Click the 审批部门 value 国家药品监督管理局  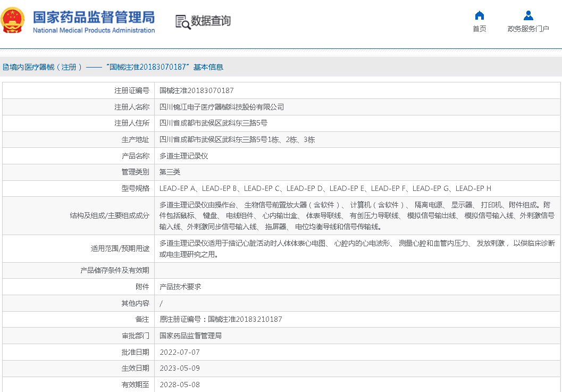coord(190,336)
